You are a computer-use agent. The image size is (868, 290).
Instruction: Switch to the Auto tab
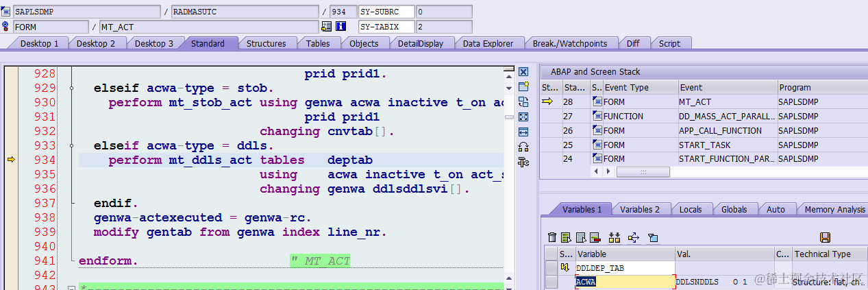776,209
